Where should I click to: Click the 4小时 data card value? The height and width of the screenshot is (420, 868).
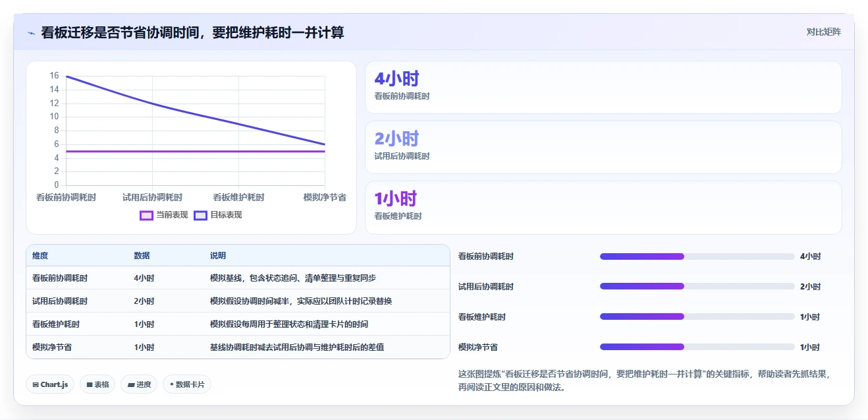pos(396,79)
